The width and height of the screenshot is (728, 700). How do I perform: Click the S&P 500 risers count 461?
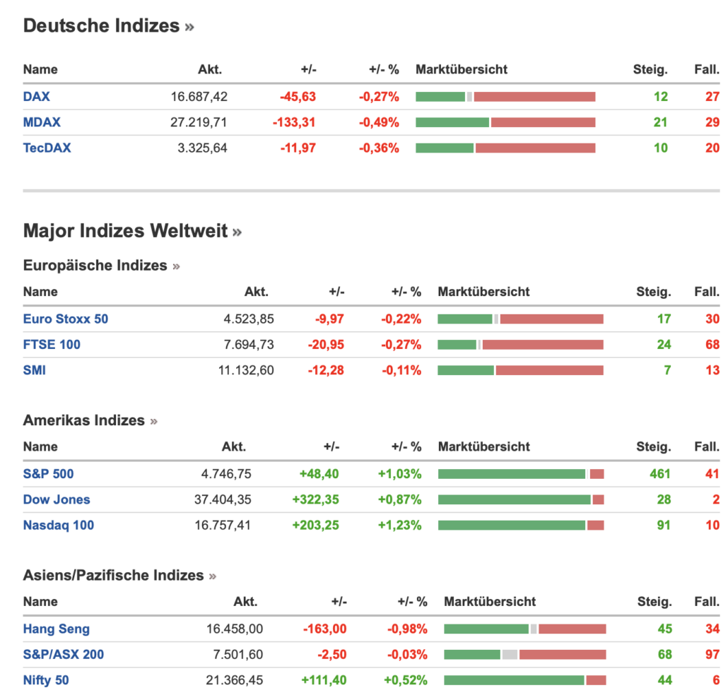pyautogui.click(x=659, y=474)
